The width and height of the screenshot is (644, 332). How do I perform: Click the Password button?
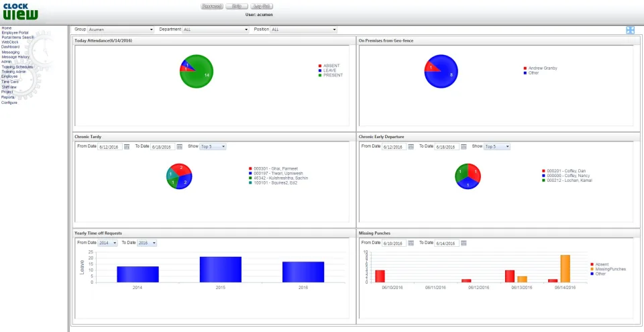coord(212,7)
